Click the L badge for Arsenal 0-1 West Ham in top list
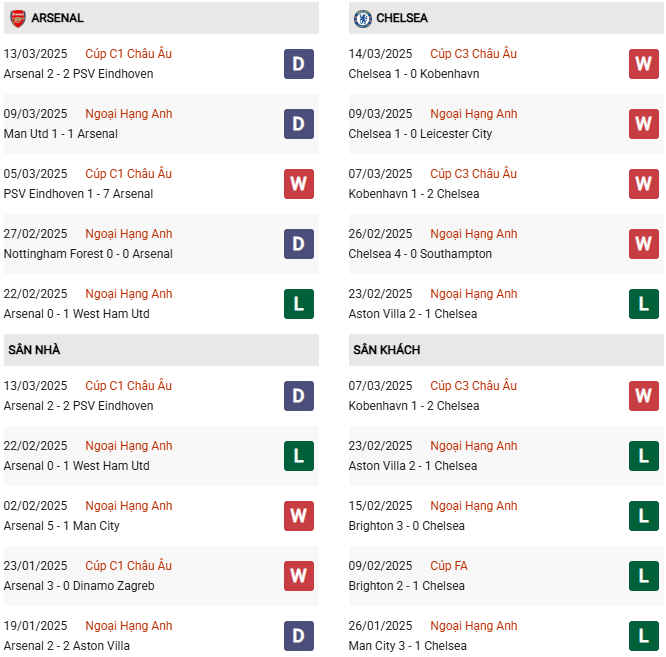 [x=299, y=304]
